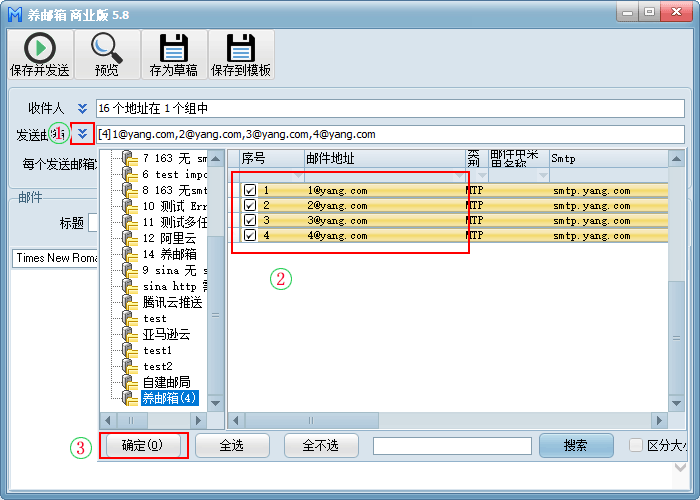Select the 自建邮局 tree item label
700x500 pixels.
coord(166,383)
